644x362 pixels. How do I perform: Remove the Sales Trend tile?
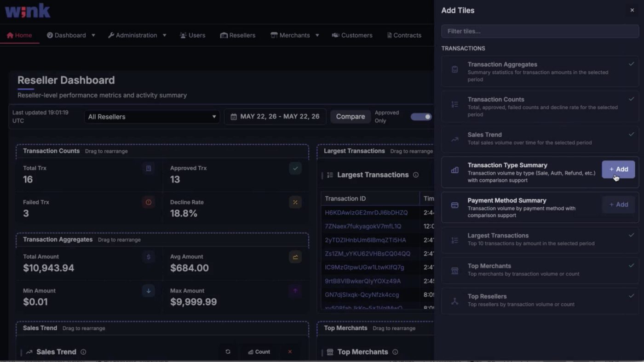290,352
